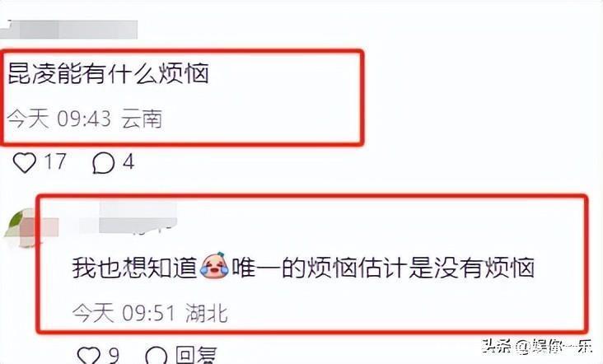
Task: Open replies via the speech bubble showing 4
Action: [x=103, y=163]
